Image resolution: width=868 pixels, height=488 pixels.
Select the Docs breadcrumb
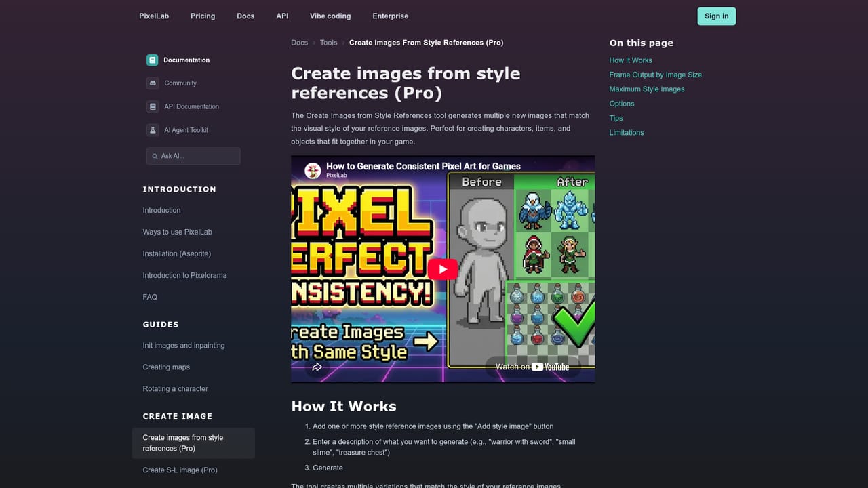(x=300, y=43)
